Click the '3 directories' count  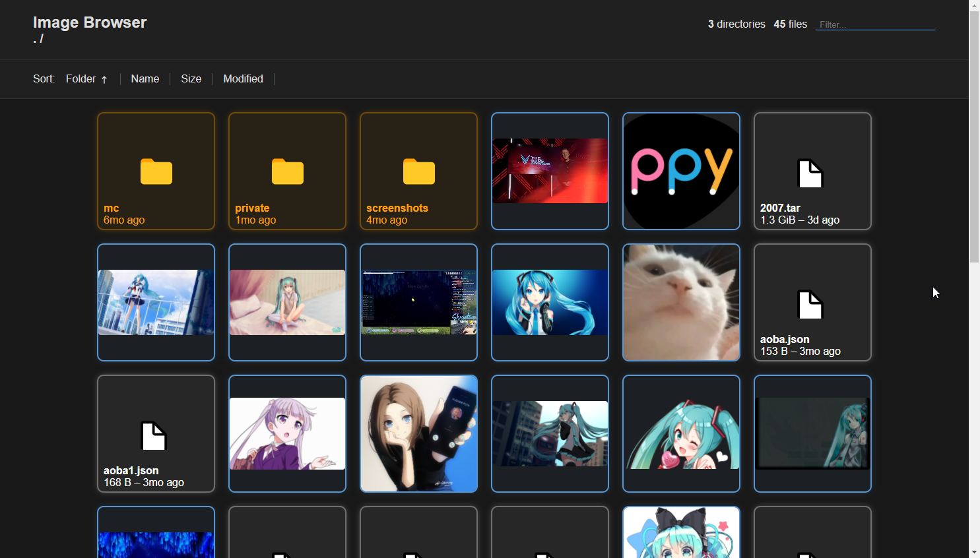736,24
